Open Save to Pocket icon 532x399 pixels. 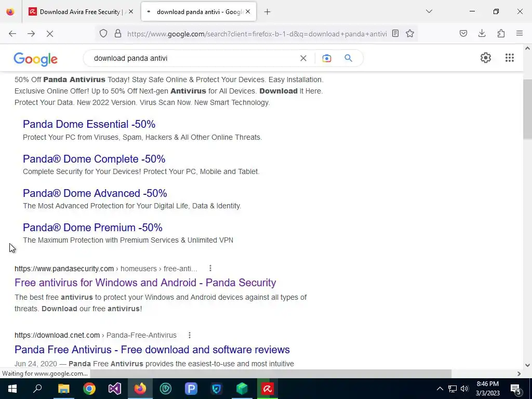click(463, 33)
